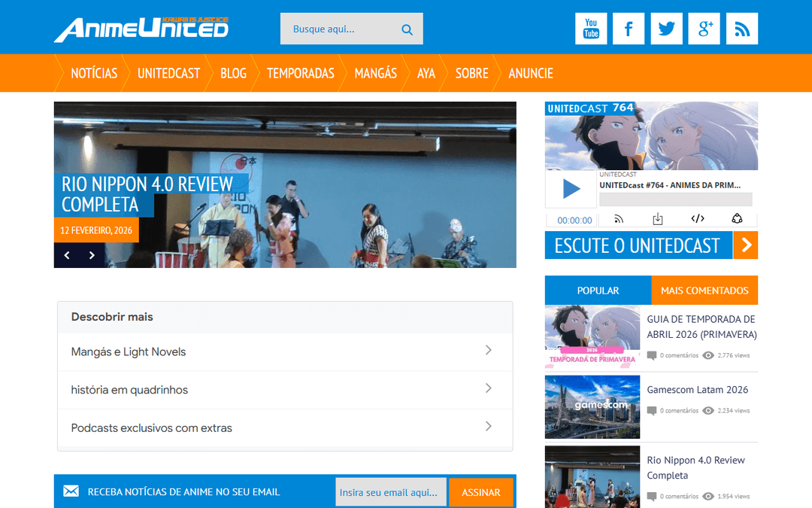Switch to the Popular tab
The height and width of the screenshot is (508, 812).
(598, 291)
